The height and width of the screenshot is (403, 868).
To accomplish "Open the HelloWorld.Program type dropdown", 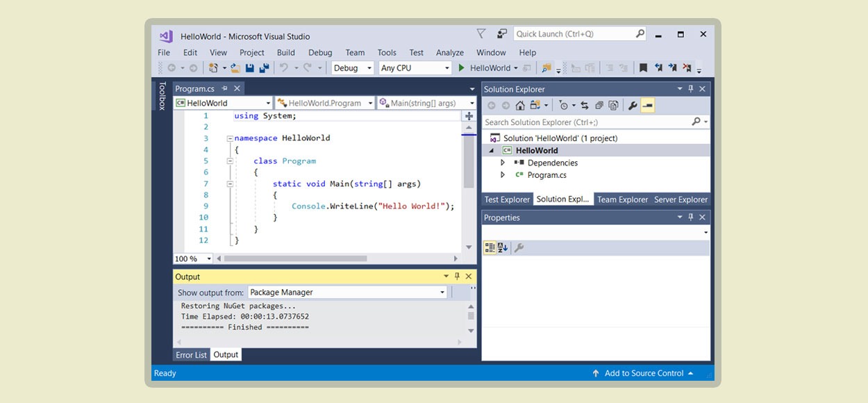I will click(x=325, y=103).
